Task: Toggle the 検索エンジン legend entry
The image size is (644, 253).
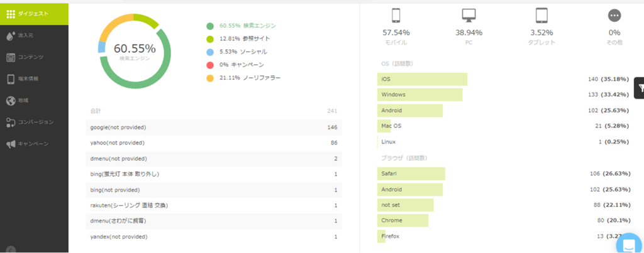Action: tap(247, 26)
